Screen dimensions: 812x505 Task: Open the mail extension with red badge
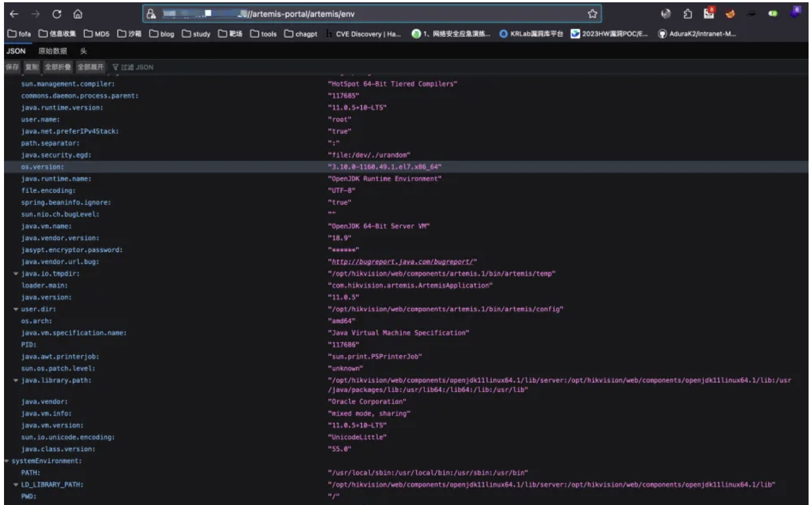709,13
